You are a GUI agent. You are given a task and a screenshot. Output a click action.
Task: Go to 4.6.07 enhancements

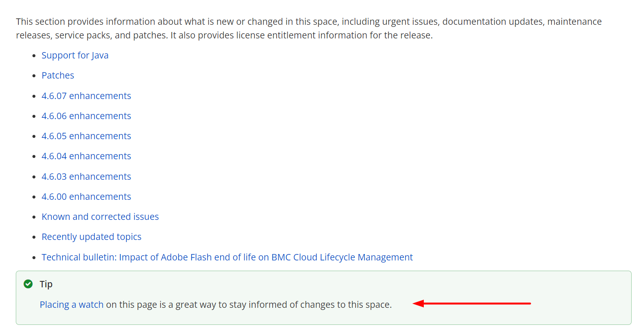point(86,96)
